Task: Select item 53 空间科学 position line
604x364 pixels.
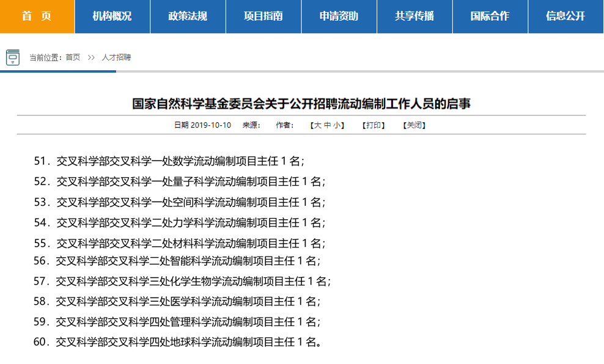Action: (180, 202)
